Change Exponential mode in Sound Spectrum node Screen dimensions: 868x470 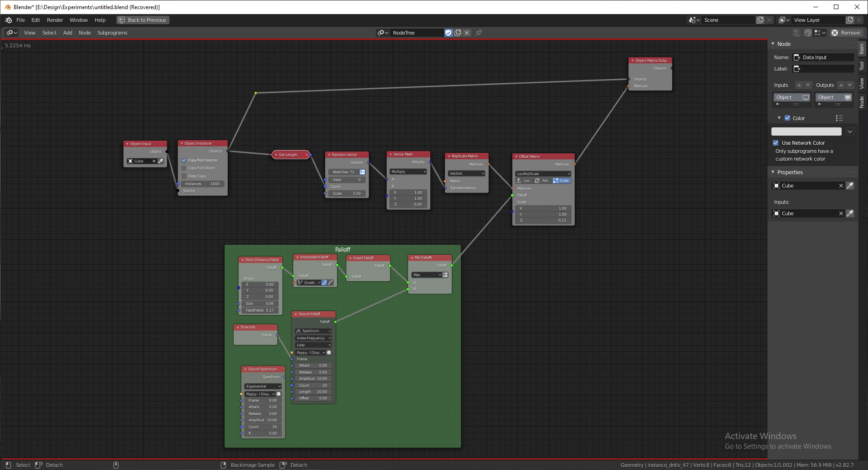(262, 386)
